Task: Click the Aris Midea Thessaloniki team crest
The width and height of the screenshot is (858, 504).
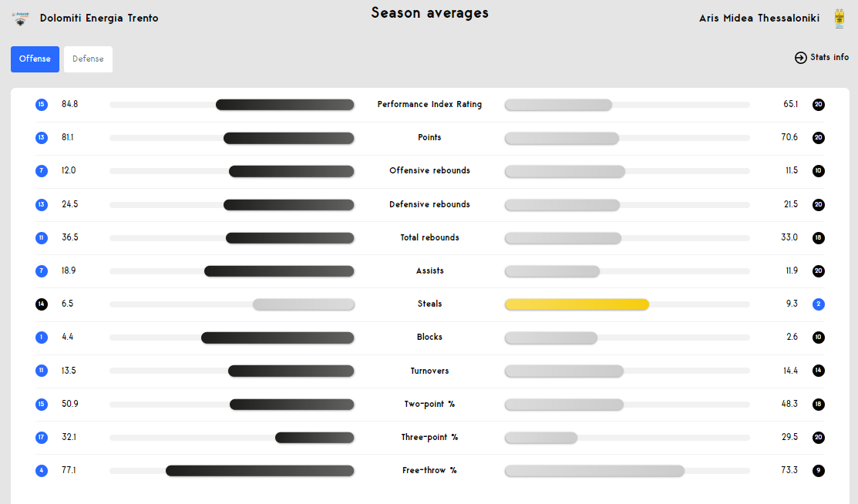Action: (839, 18)
